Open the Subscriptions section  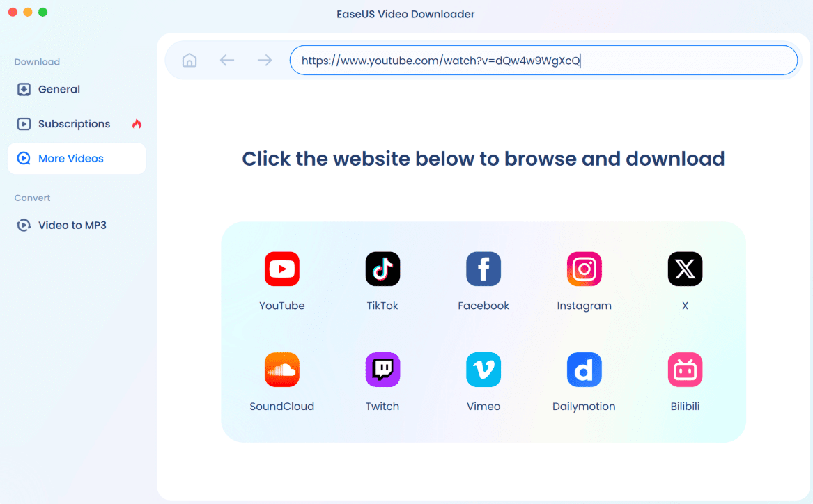tap(77, 124)
